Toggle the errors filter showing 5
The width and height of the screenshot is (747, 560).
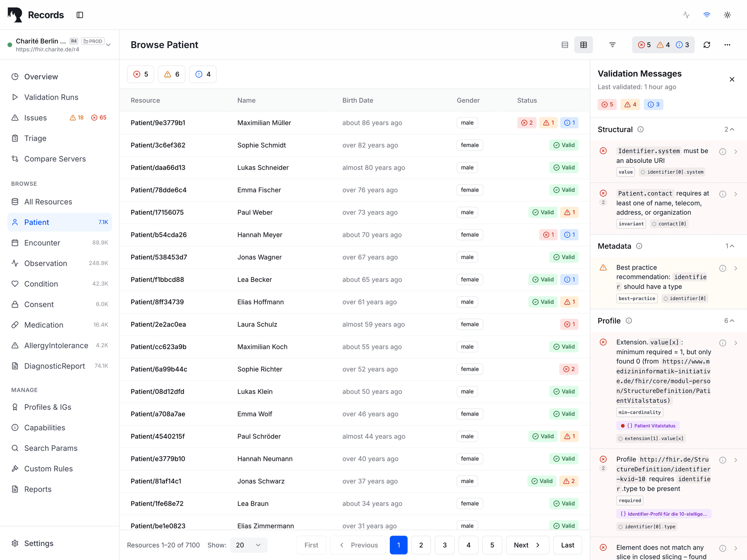pyautogui.click(x=140, y=74)
